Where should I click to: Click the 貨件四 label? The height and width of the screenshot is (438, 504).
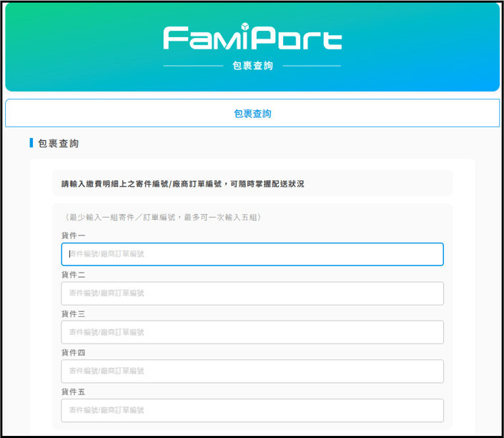73,353
